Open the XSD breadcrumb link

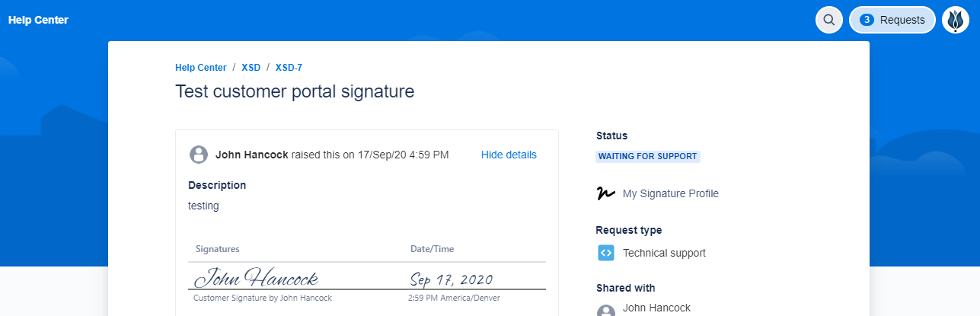251,68
